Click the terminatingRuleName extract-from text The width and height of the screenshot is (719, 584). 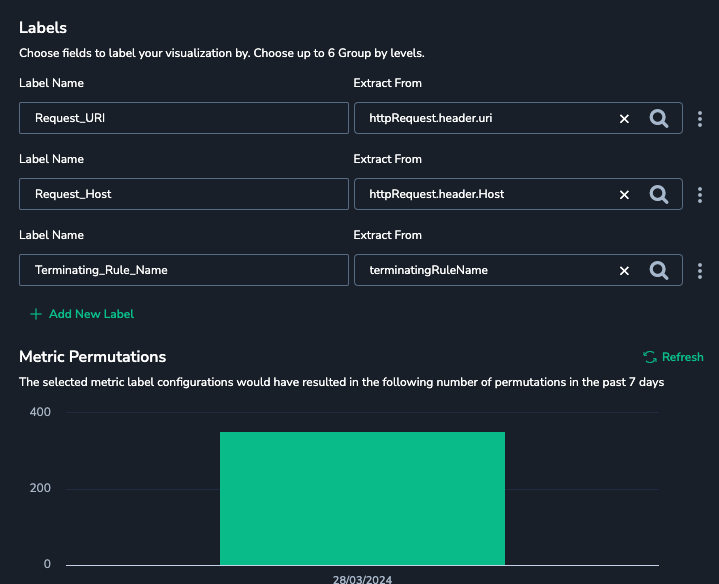point(429,270)
